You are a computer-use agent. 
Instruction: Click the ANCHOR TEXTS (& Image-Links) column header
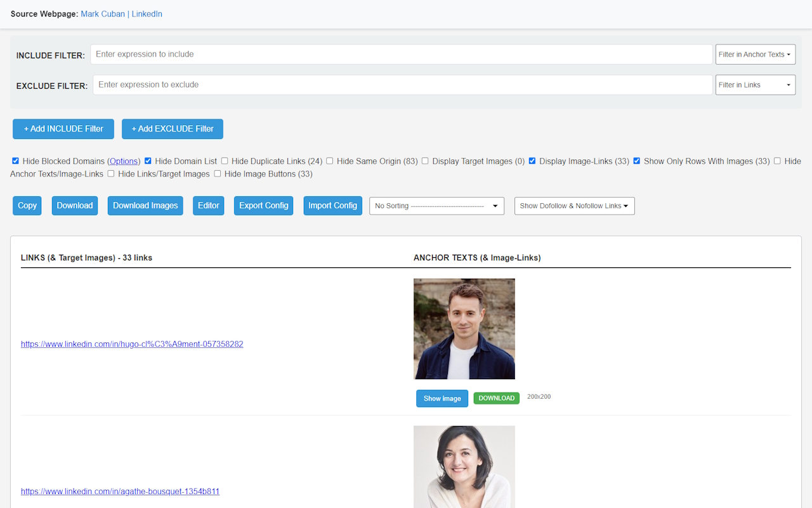pyautogui.click(x=477, y=258)
